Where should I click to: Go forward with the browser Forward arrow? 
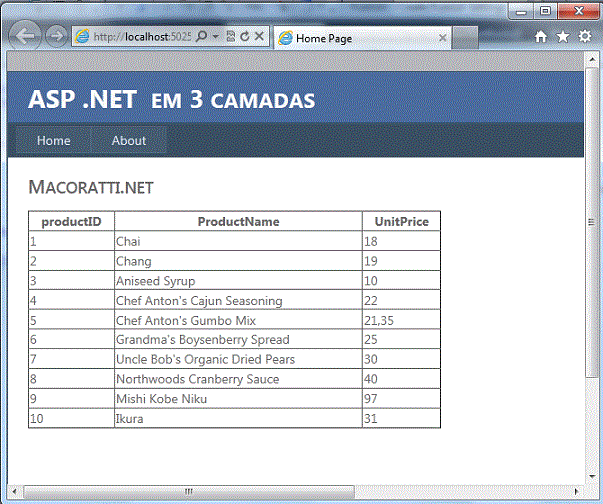pos(56,37)
